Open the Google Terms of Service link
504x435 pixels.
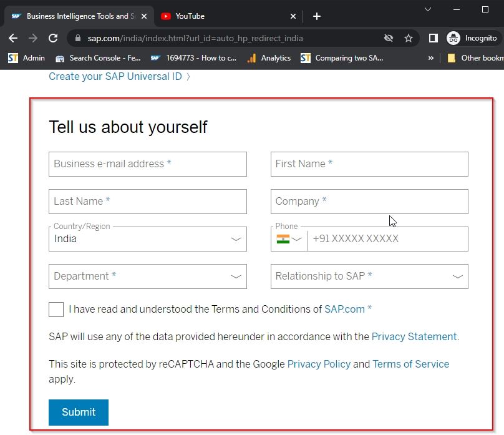click(x=411, y=364)
